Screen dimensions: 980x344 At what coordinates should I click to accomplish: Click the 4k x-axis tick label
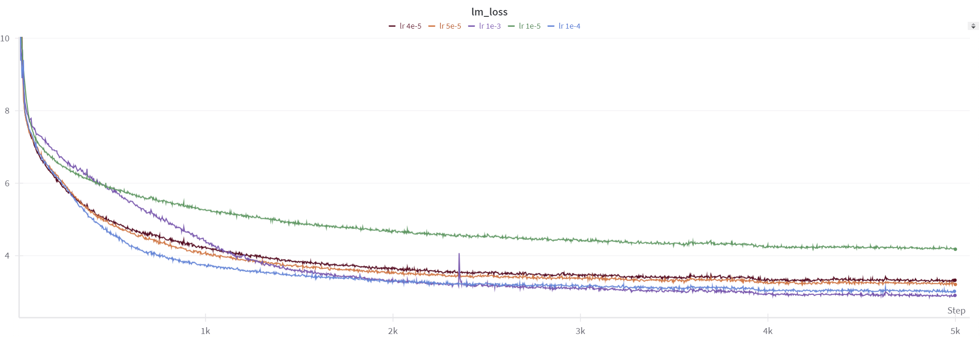pyautogui.click(x=768, y=331)
